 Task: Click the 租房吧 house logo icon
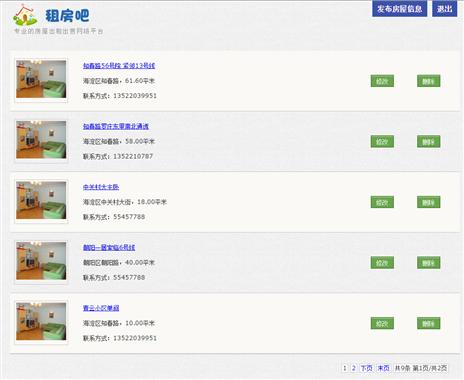[25, 15]
